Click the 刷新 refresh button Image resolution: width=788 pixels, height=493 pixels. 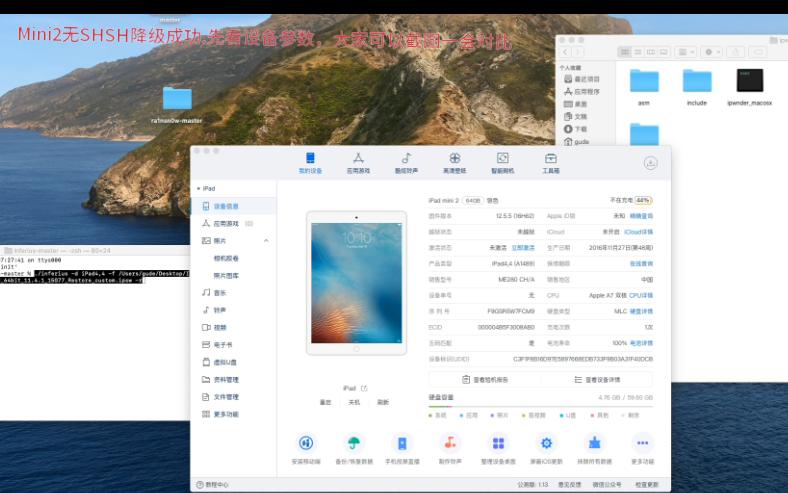point(383,402)
